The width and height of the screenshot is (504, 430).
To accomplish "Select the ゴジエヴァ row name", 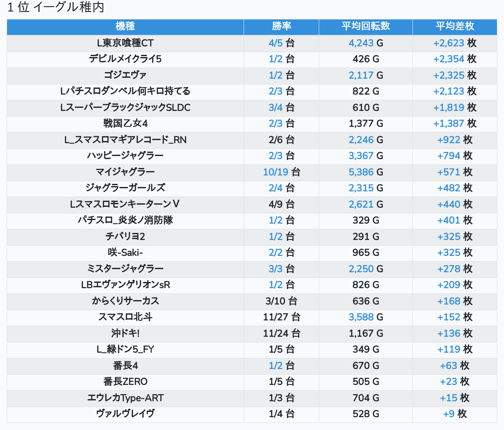I will point(125,75).
